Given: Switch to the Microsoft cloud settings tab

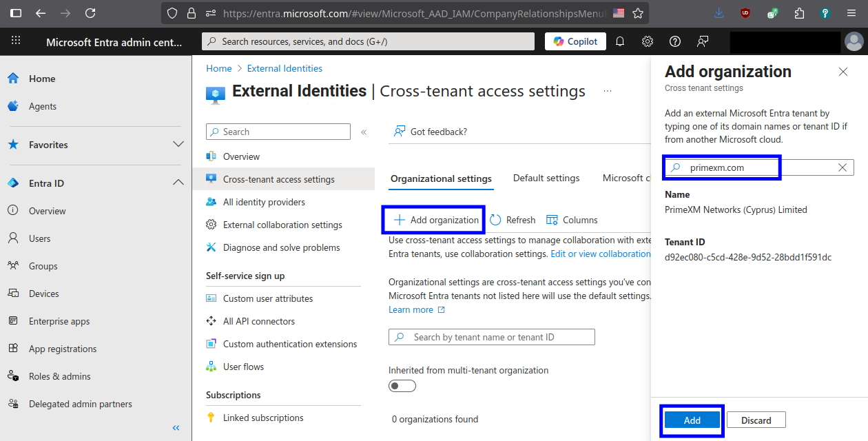Looking at the screenshot, I should pos(626,178).
